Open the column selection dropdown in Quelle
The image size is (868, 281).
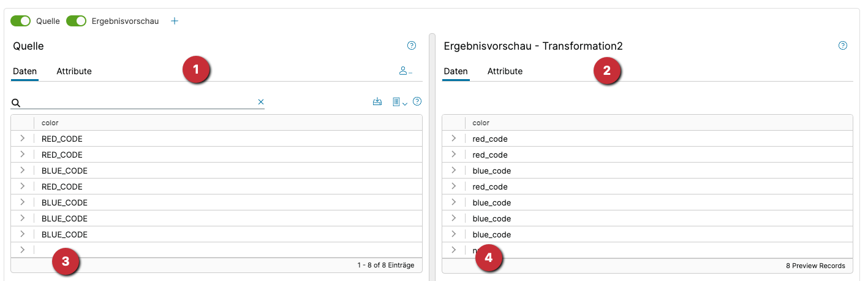pos(399,102)
